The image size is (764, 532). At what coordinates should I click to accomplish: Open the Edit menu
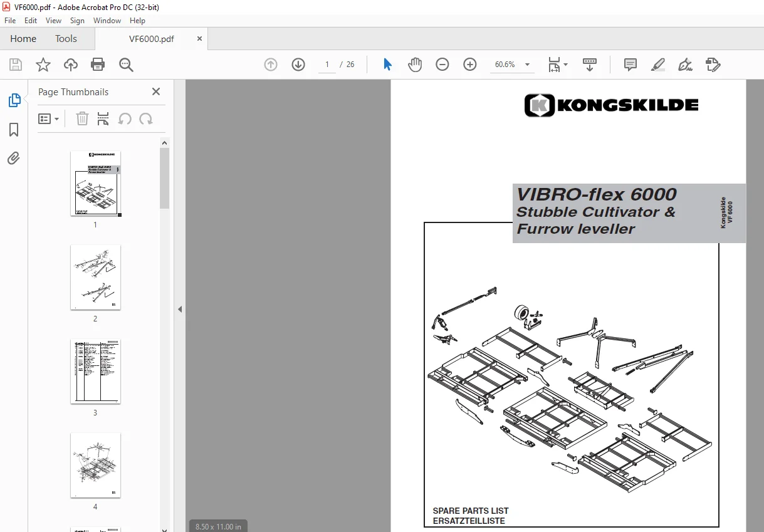coord(31,21)
